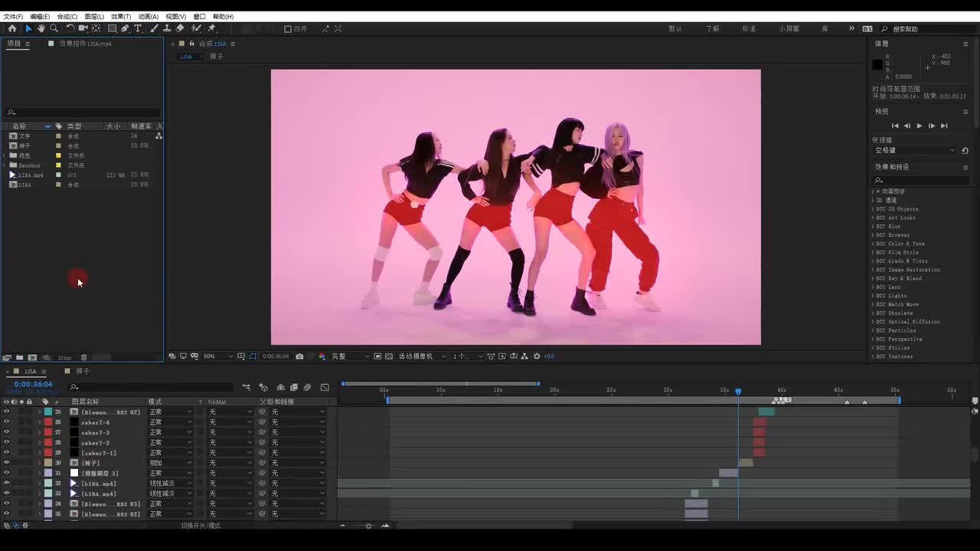
Task: Open the 活动摄像机 camera dropdown
Action: click(x=421, y=356)
